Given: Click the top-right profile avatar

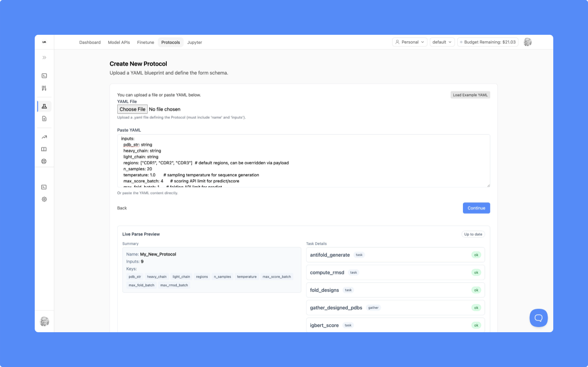Looking at the screenshot, I should tap(528, 42).
